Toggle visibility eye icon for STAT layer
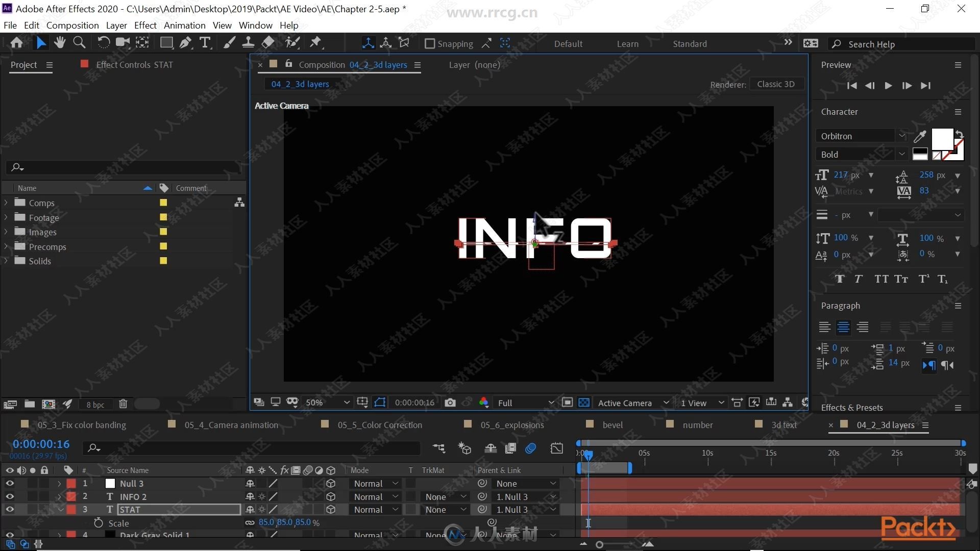The image size is (980, 551). pos(9,509)
